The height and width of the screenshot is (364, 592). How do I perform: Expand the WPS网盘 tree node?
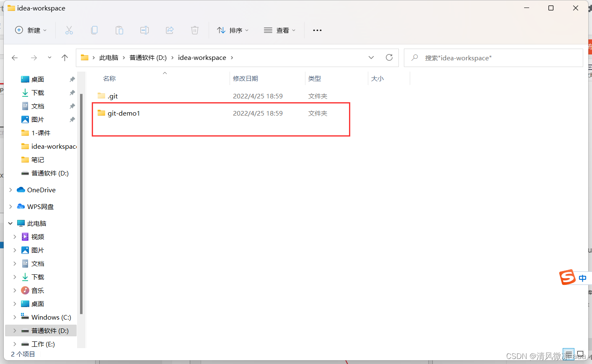click(10, 207)
